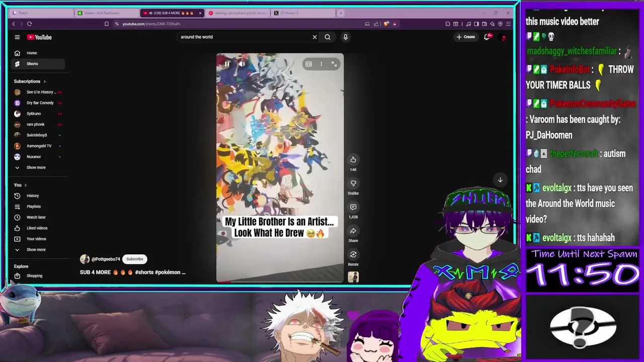Start voice search with the microphone

click(346, 37)
